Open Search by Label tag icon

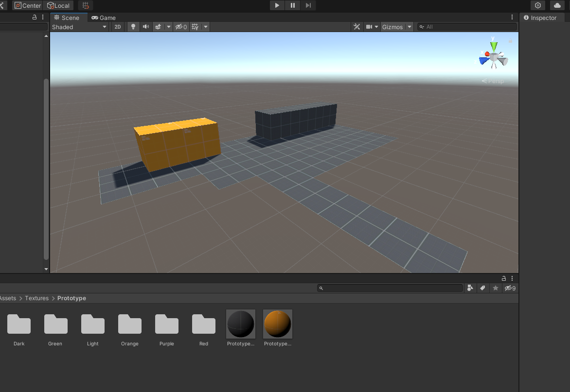tap(483, 288)
